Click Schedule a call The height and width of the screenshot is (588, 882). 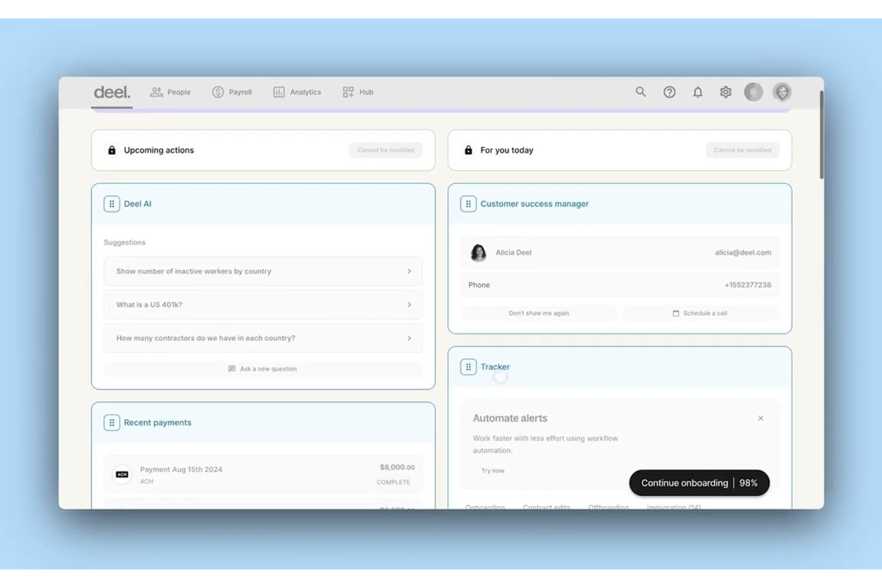(x=701, y=313)
